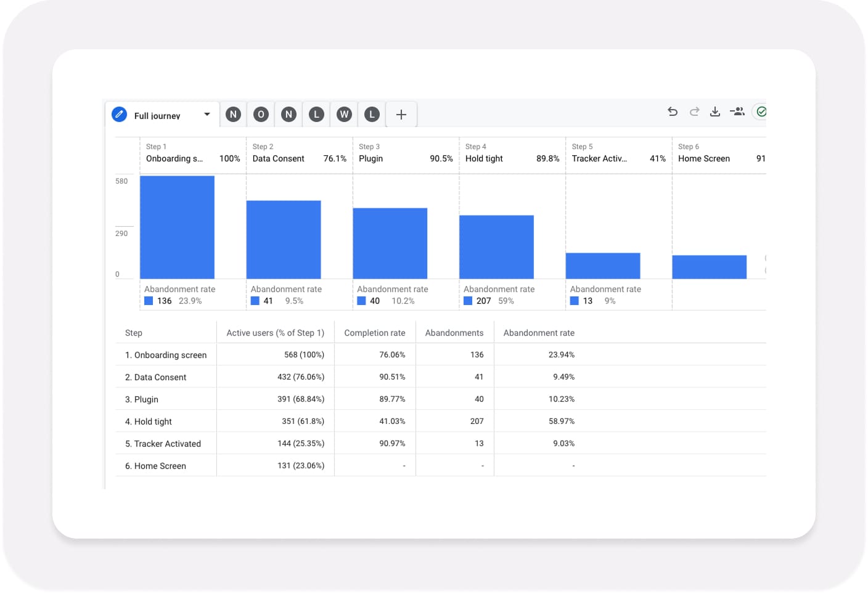Click the Step 4 Hold tight funnel bar
This screenshot has height=594, width=868.
tap(496, 247)
